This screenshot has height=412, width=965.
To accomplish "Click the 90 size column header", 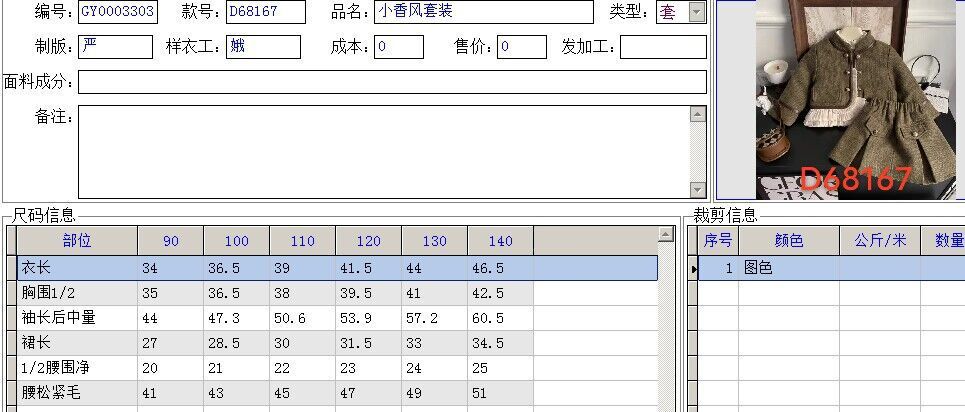I will pyautogui.click(x=170, y=241).
